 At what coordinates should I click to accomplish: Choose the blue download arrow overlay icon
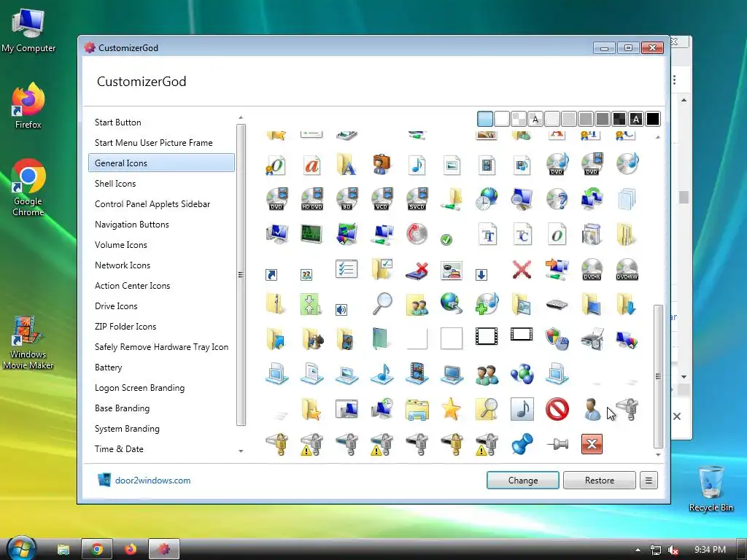pyautogui.click(x=481, y=275)
